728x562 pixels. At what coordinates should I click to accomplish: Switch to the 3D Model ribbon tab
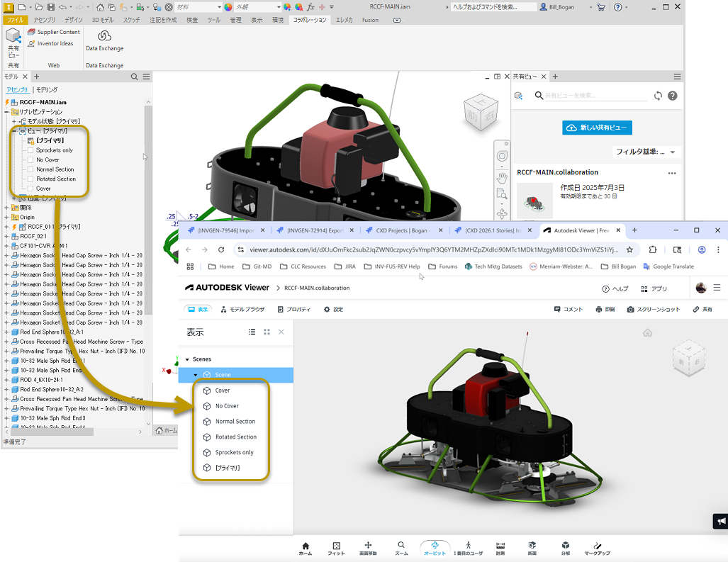103,20
